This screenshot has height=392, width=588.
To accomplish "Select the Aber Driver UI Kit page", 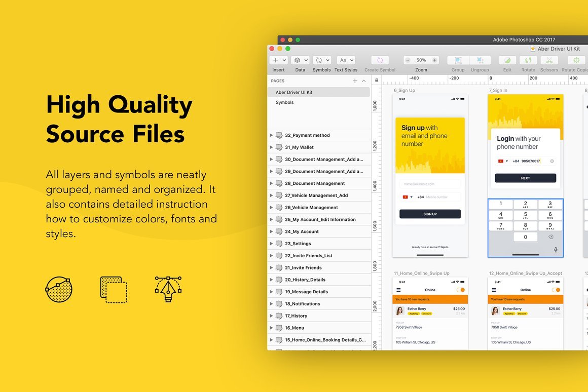I will (294, 92).
